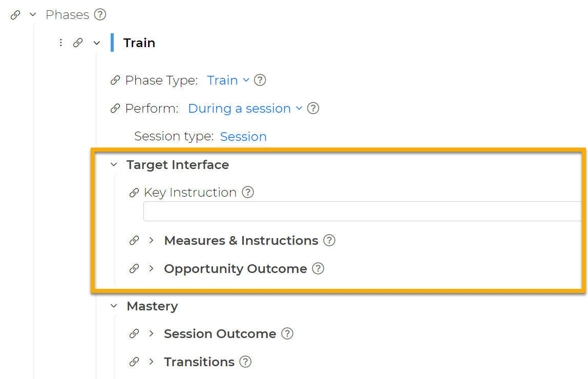This screenshot has height=379, width=588.
Task: Open help tooltip for Key Instruction
Action: (247, 192)
